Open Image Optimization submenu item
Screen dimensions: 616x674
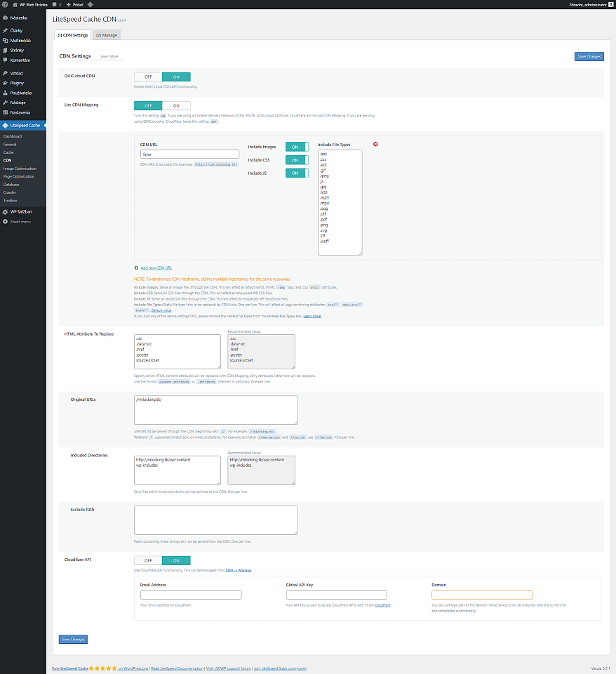tap(20, 168)
